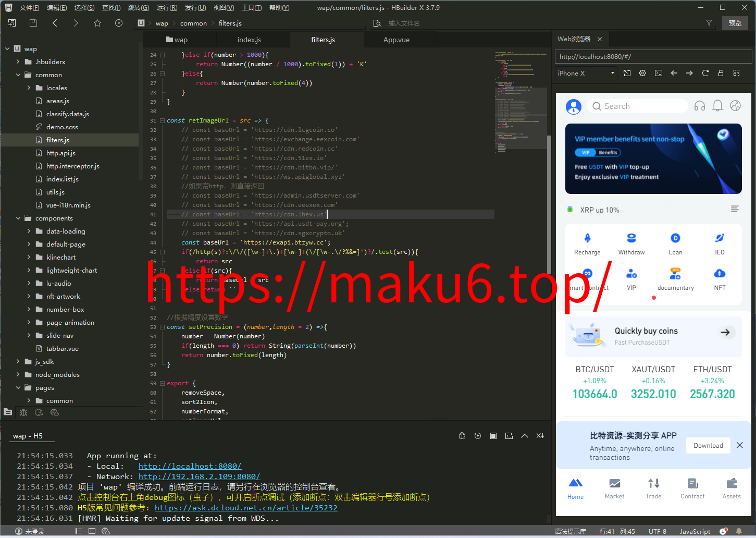
Task: Collapse the wap project root
Action: pos(7,48)
